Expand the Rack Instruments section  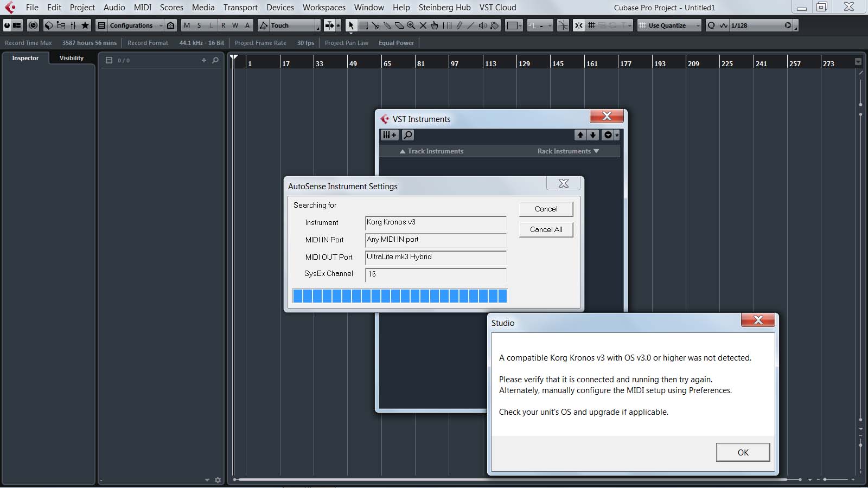coord(568,151)
